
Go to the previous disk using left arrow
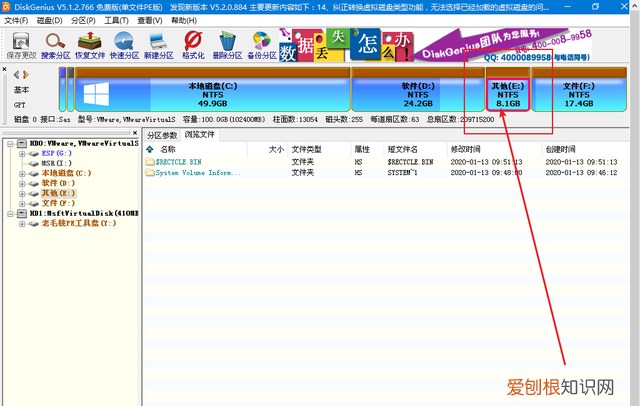(13, 76)
